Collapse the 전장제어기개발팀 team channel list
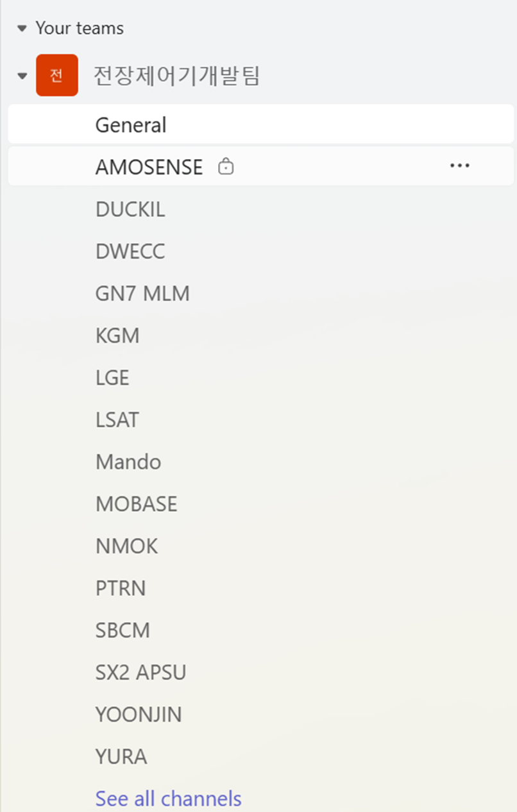Screen dimensions: 517x812 pyautogui.click(x=22, y=76)
